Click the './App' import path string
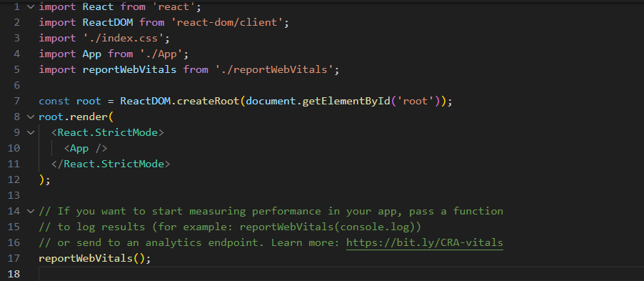The width and height of the screenshot is (644, 281). coord(161,54)
